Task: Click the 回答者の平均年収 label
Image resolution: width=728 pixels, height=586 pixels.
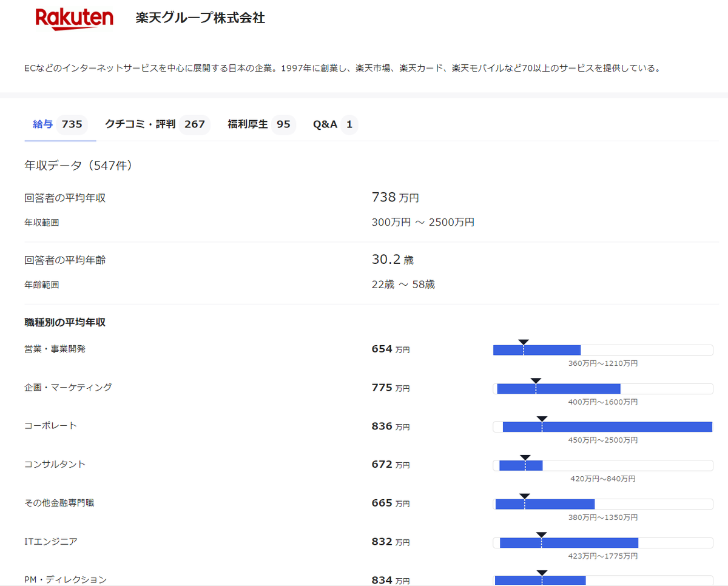Action: 65,198
